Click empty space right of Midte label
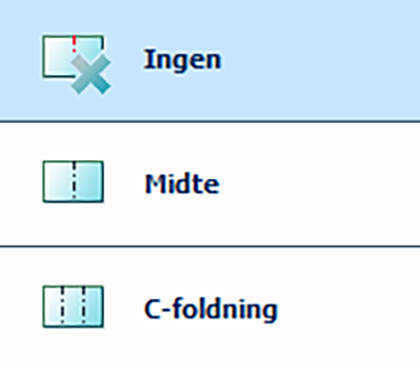The width and height of the screenshot is (420, 368). [320, 184]
